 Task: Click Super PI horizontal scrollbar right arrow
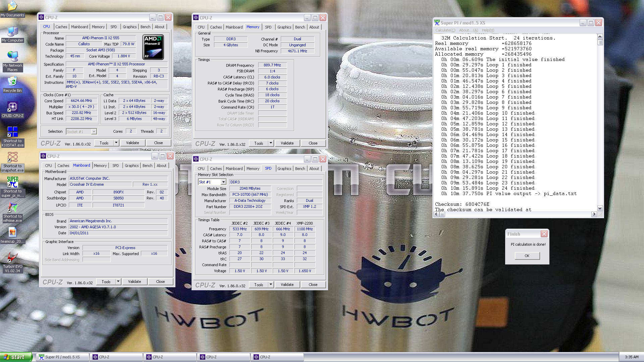click(x=594, y=214)
